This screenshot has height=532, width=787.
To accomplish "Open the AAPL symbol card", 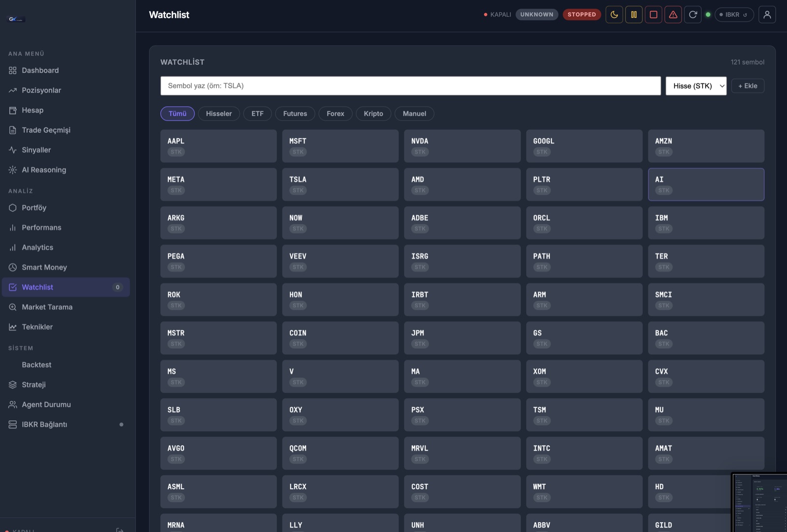I will click(x=218, y=146).
